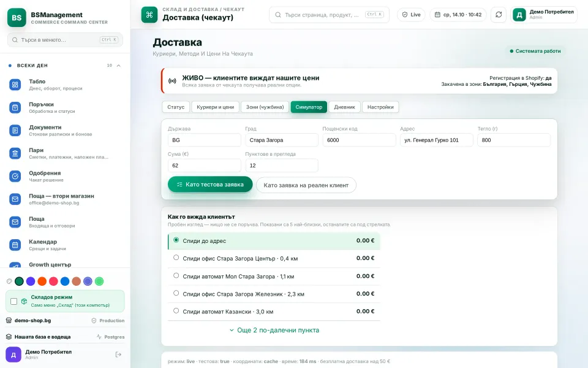The height and width of the screenshot is (368, 588).
Task: Click the Пощенски код field 6000
Action: pyautogui.click(x=359, y=140)
